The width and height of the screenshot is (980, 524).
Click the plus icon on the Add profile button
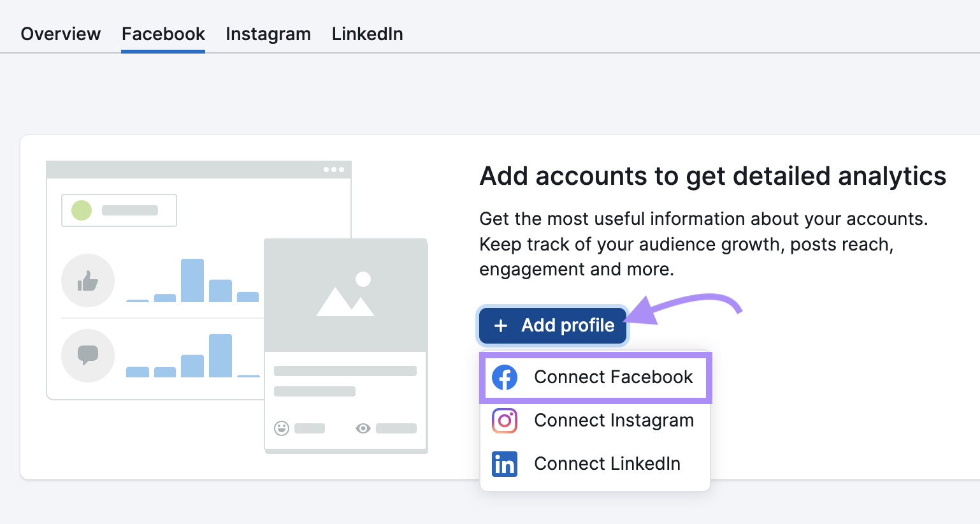point(500,326)
